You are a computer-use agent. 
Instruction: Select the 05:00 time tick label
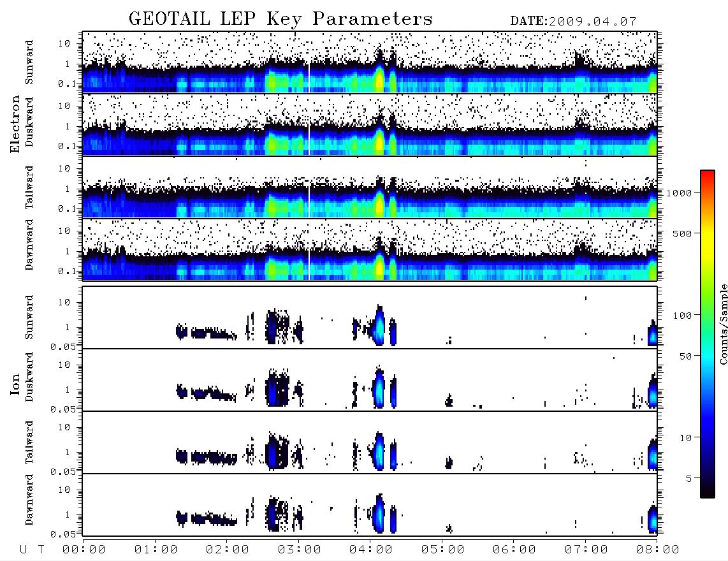(443, 550)
